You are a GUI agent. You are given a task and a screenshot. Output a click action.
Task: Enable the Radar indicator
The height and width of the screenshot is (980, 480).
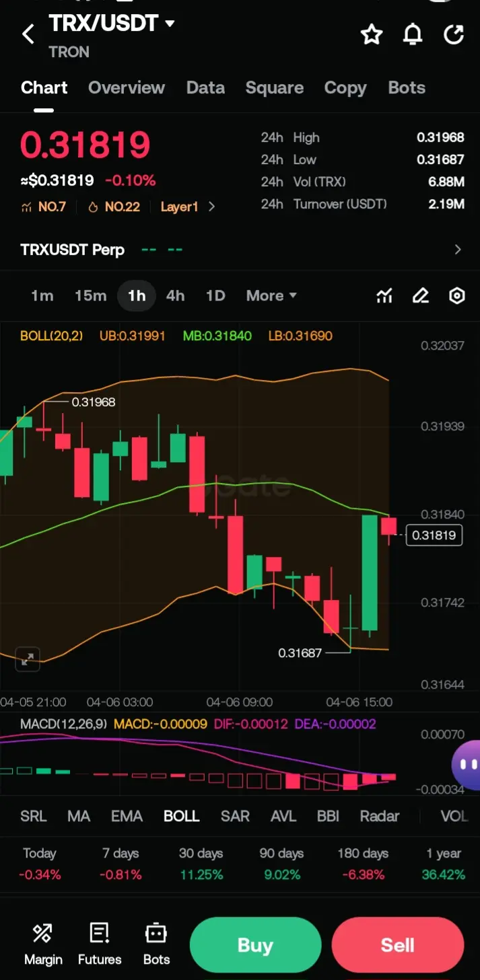coord(380,817)
